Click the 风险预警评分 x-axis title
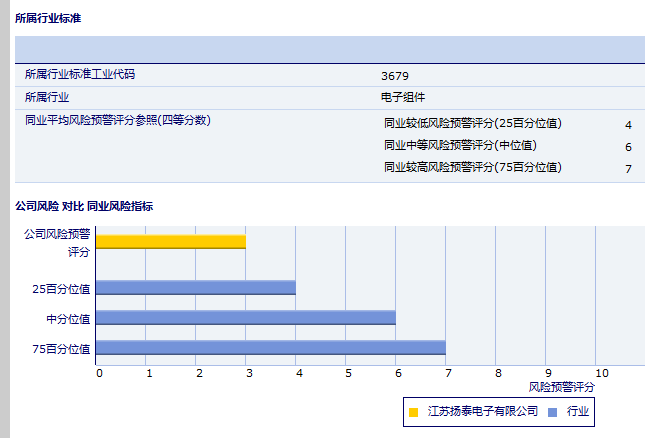 click(561, 386)
